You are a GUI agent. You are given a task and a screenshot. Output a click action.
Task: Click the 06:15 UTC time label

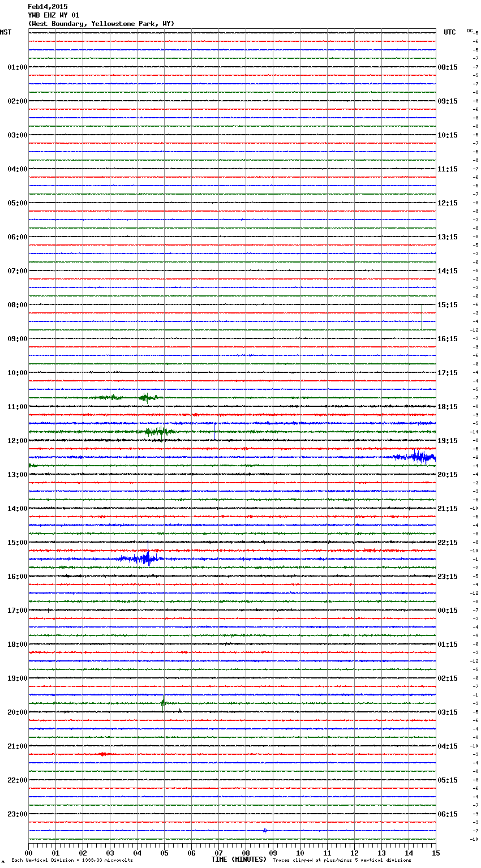tap(448, 814)
